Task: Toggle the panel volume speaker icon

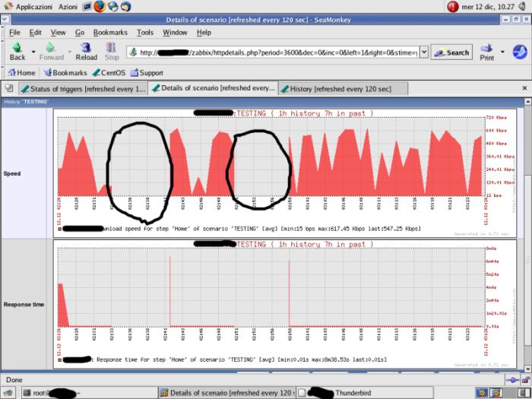Action: 523,6
